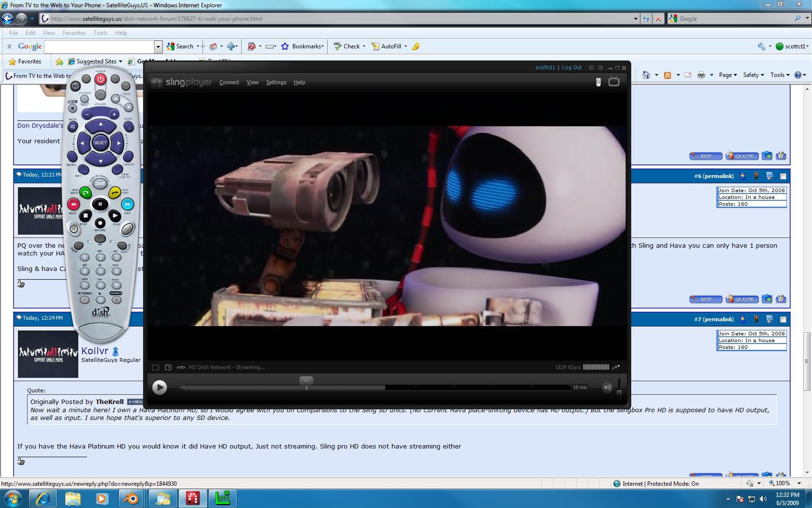Open the Bookmarks dropdown in the Google toolbar
Viewport: 812px width, 508px height.
click(x=303, y=46)
